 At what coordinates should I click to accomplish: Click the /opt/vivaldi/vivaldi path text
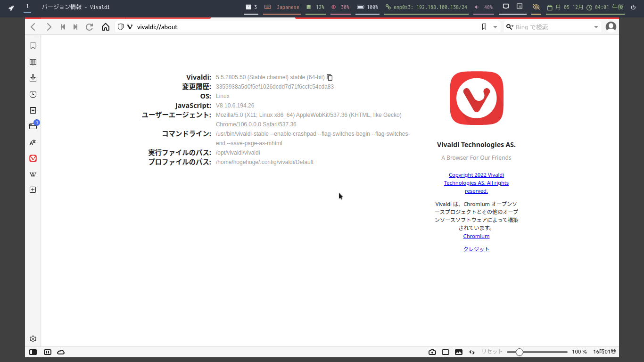pos(238,153)
